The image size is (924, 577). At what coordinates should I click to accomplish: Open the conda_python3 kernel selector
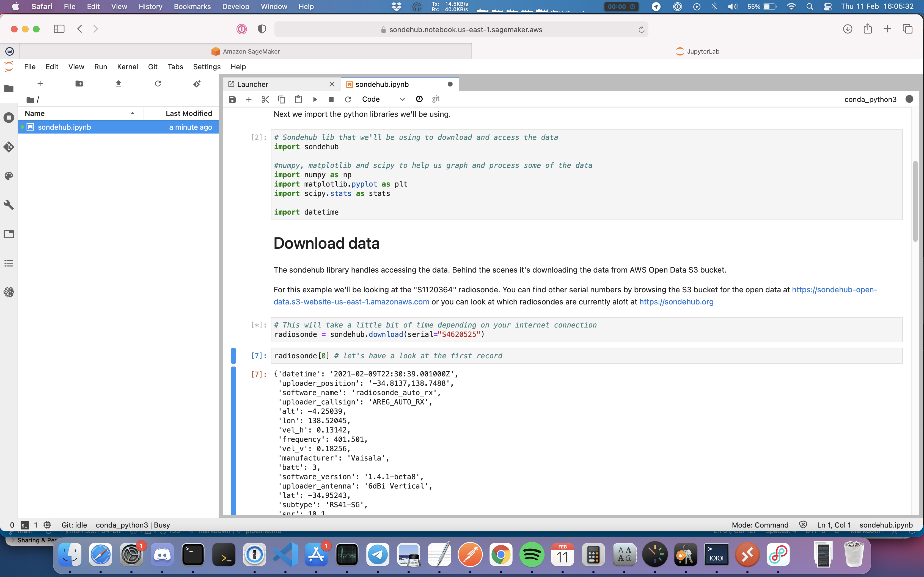(x=870, y=99)
